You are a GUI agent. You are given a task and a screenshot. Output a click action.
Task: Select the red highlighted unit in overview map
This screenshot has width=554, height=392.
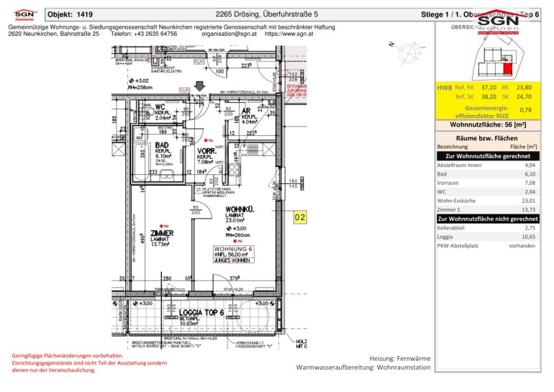point(507,69)
